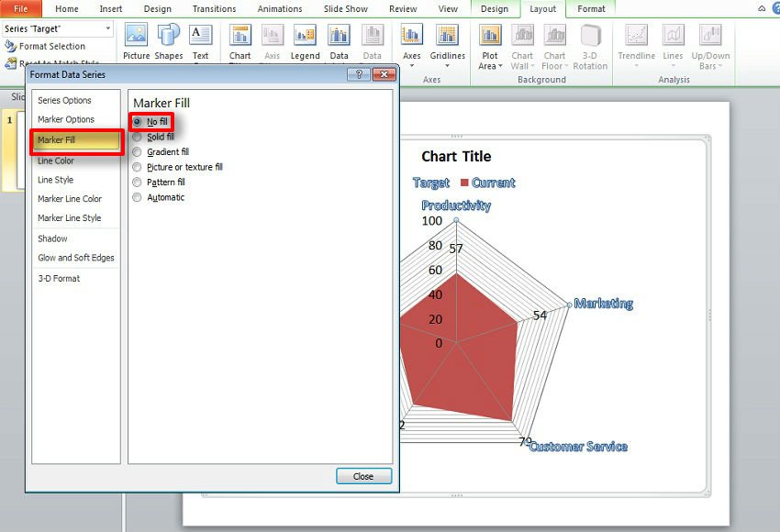Expand the Series "Target" element dropdown

click(108, 29)
